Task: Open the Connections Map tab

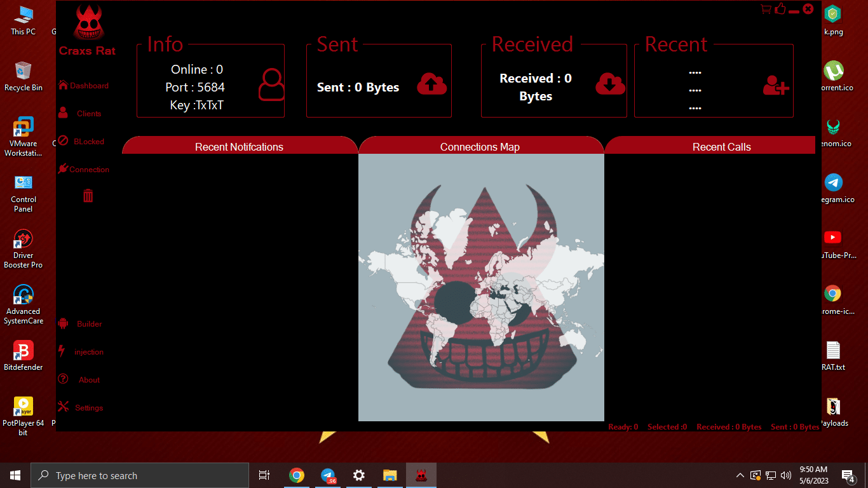Action: click(x=480, y=147)
